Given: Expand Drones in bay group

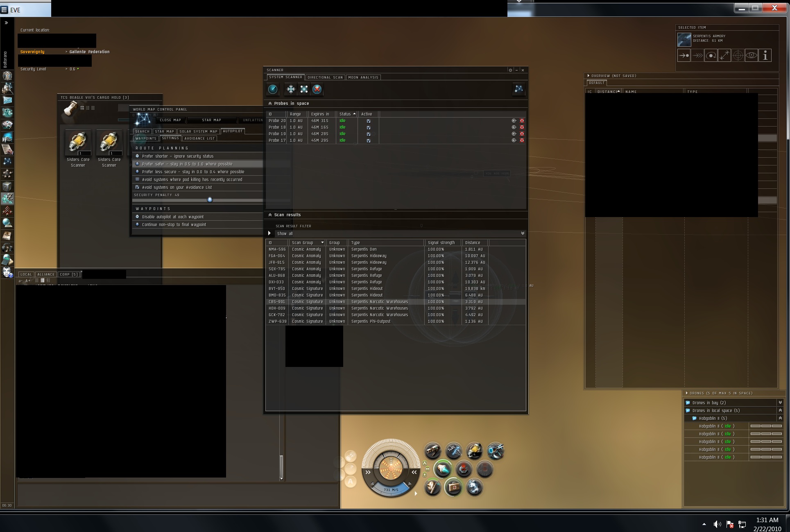Looking at the screenshot, I should [x=780, y=403].
